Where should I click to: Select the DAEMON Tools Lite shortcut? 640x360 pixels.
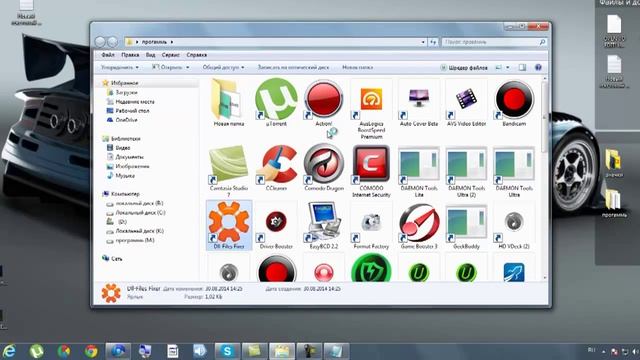(419, 171)
